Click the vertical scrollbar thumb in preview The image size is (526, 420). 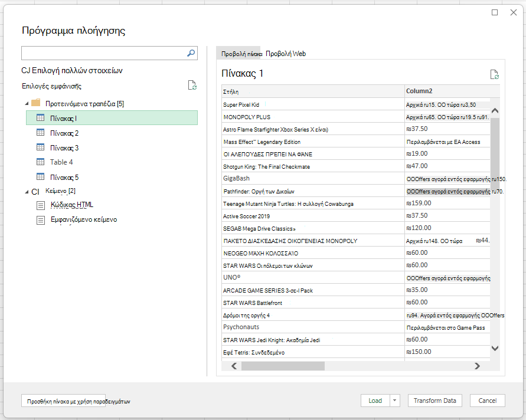[495, 153]
